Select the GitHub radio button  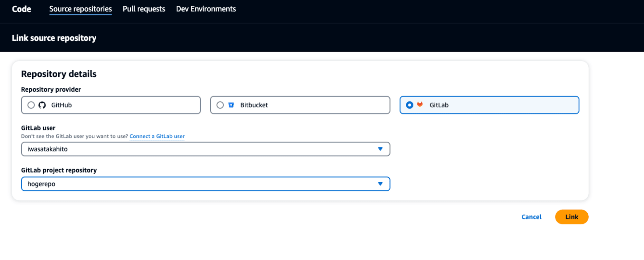31,105
